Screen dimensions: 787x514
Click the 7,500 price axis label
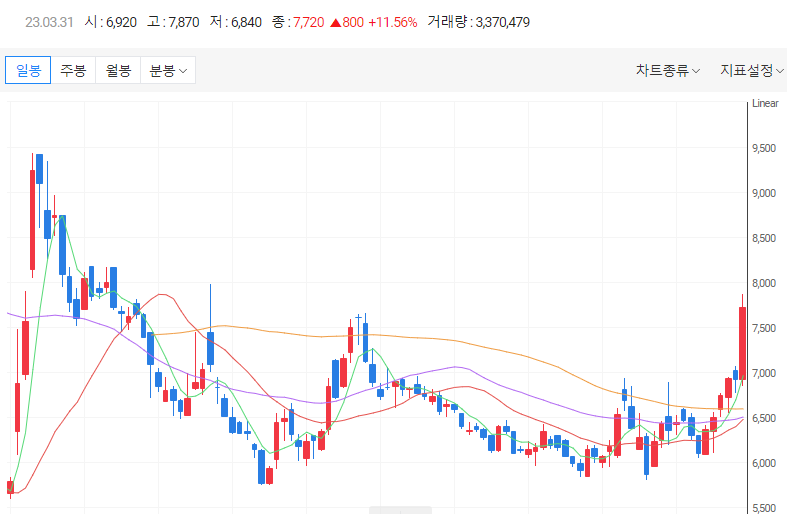pos(764,328)
